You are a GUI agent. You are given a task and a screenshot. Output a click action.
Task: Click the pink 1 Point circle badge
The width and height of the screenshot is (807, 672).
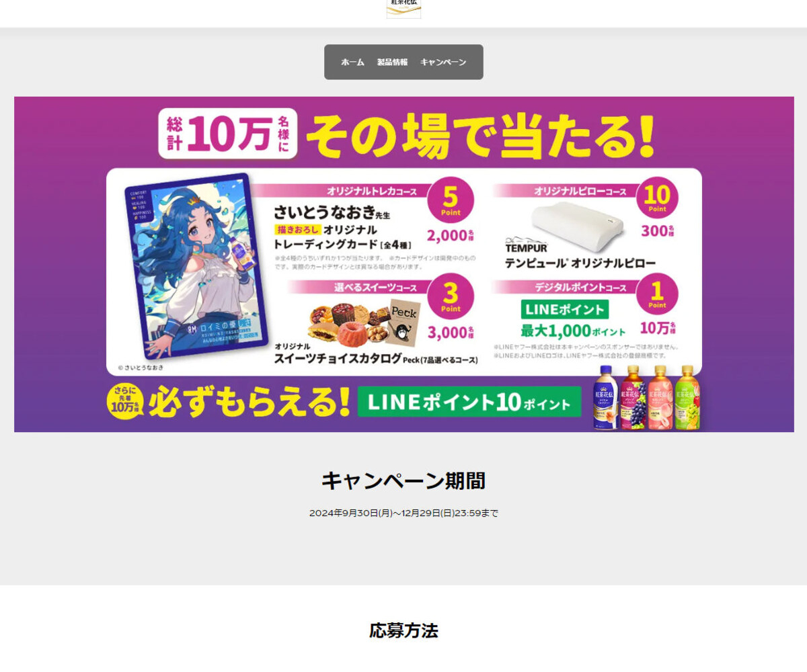coord(657,293)
